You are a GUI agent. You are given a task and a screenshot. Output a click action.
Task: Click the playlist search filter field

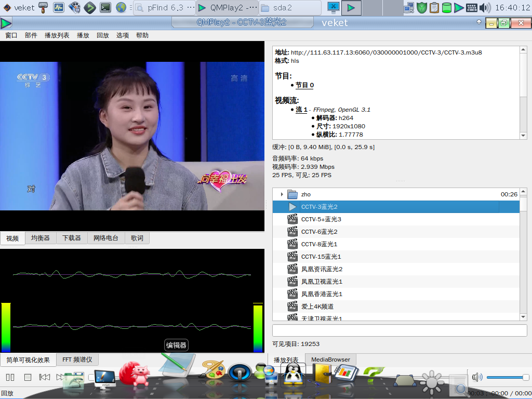coord(400,330)
